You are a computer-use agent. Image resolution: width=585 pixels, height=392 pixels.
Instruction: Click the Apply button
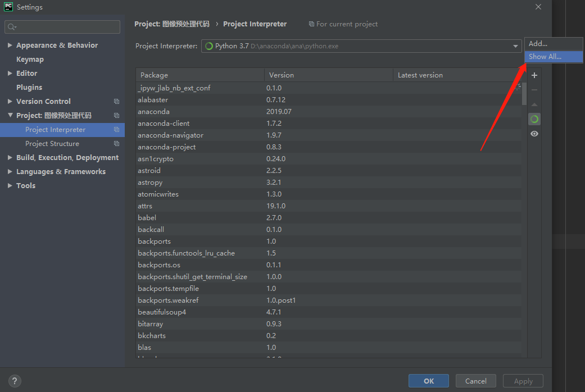pos(523,381)
